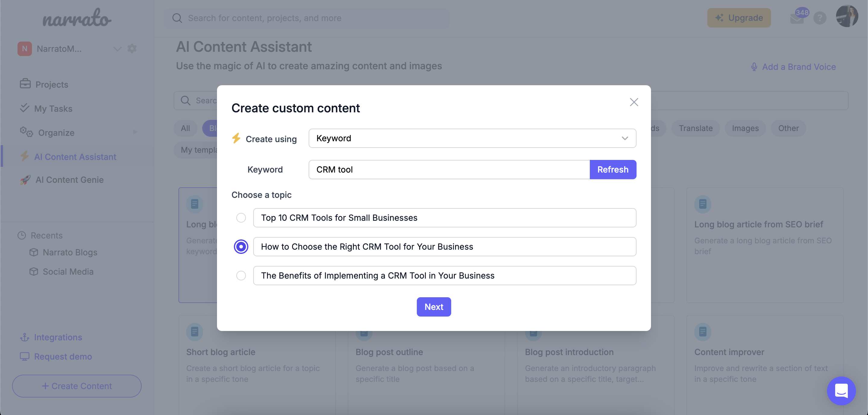Click the Upgrade button
This screenshot has height=415, width=868.
739,17
